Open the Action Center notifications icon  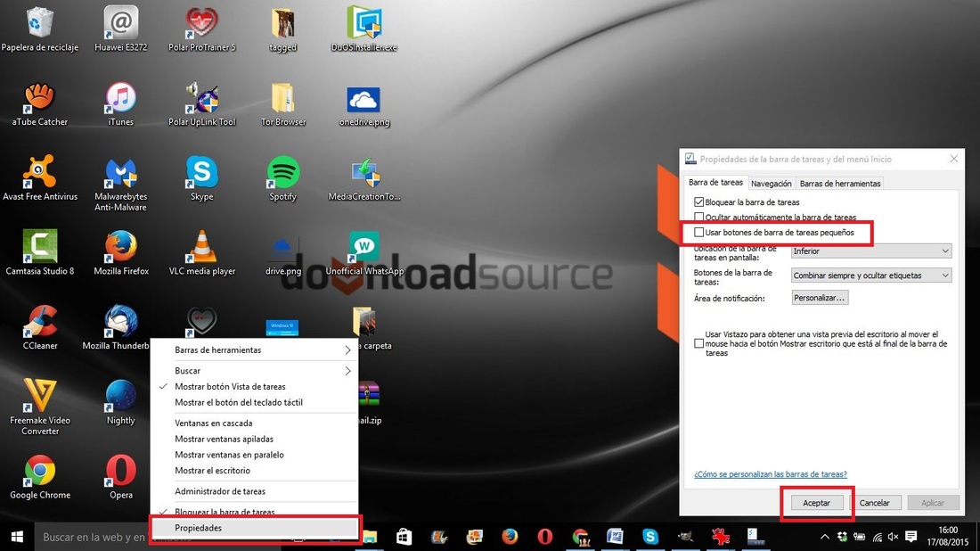pyautogui.click(x=911, y=537)
